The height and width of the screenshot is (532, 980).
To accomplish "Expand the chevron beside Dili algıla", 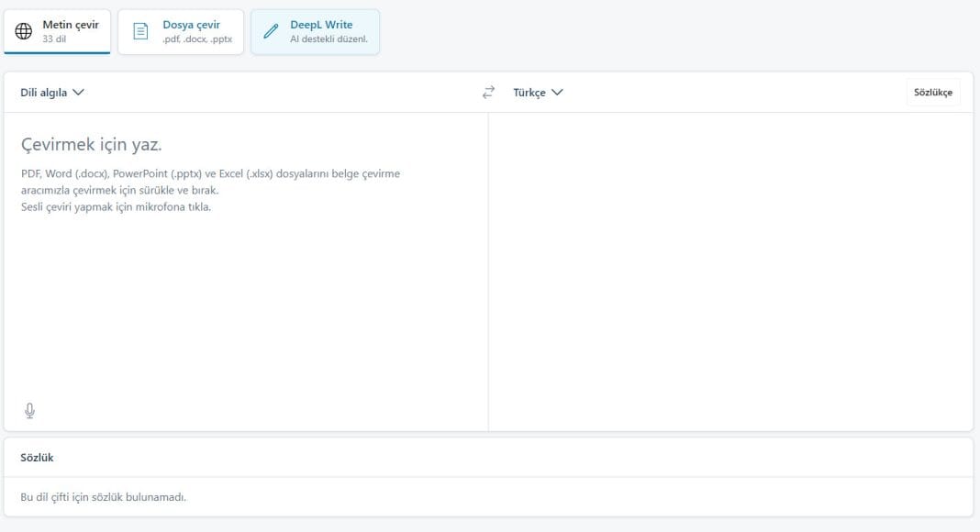I will tap(78, 93).
